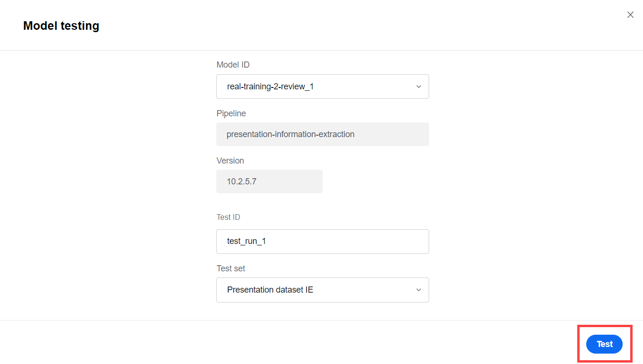Click the Version label

tap(230, 161)
